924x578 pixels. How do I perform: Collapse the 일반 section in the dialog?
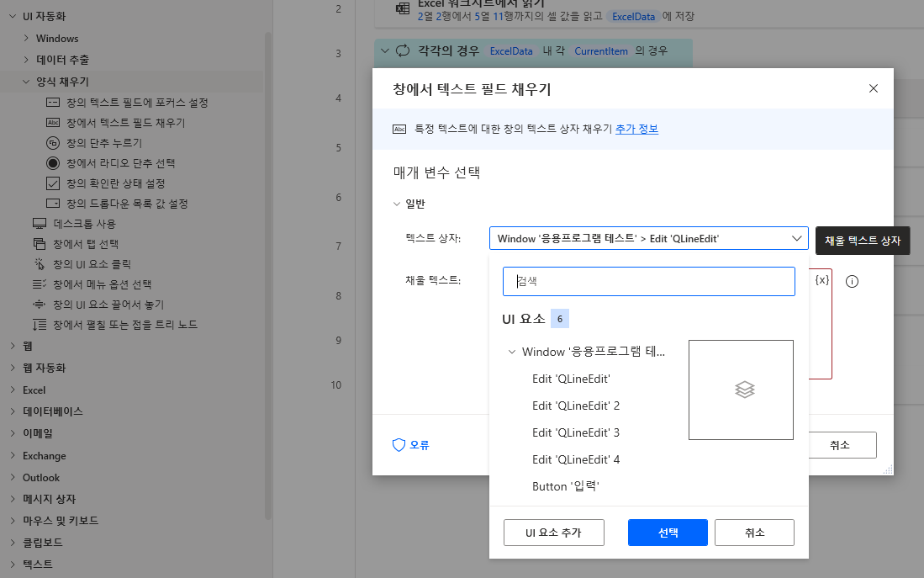396,203
